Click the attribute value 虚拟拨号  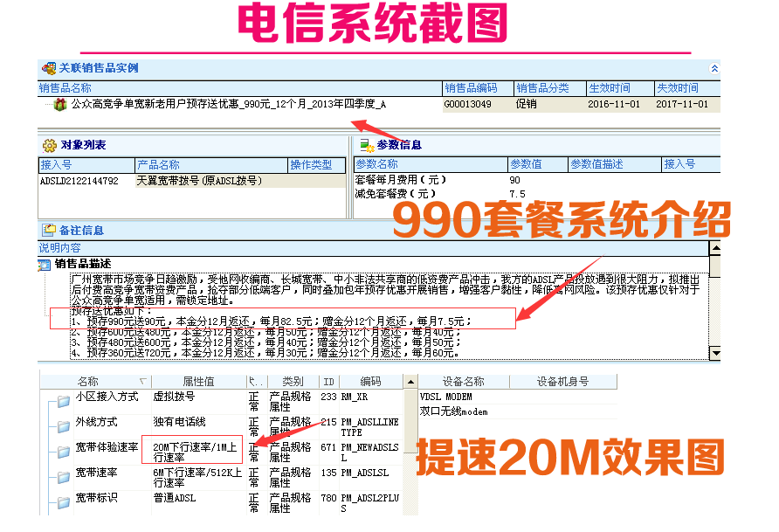[174, 397]
